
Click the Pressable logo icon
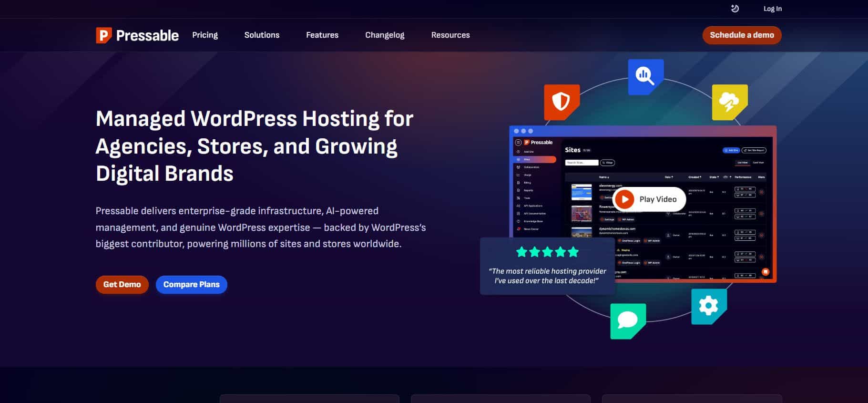[104, 35]
